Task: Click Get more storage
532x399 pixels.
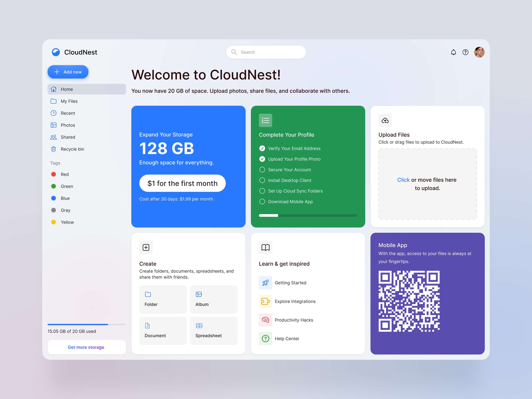Action: pos(86,347)
